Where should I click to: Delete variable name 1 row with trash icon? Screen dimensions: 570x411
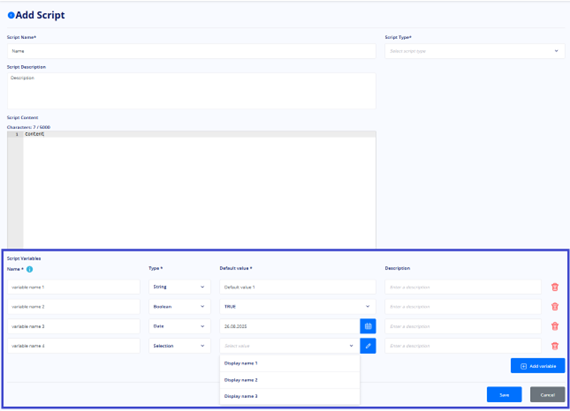(555, 287)
